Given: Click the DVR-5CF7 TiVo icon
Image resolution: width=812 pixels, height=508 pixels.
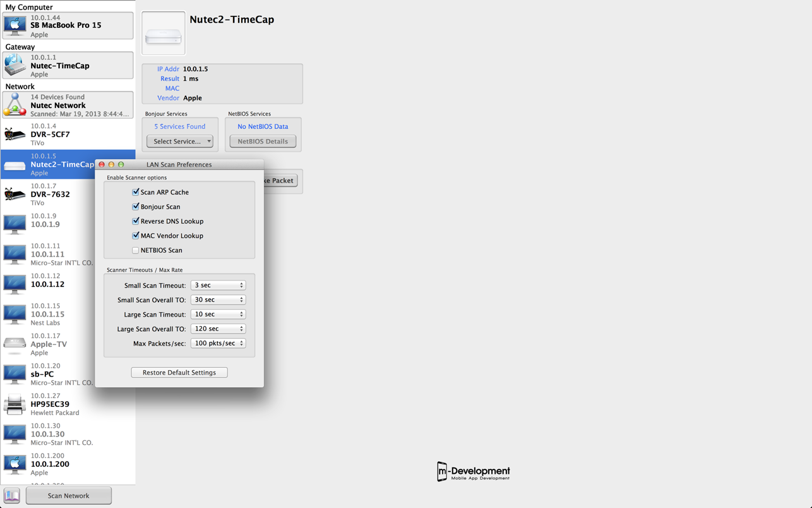Looking at the screenshot, I should [15, 135].
